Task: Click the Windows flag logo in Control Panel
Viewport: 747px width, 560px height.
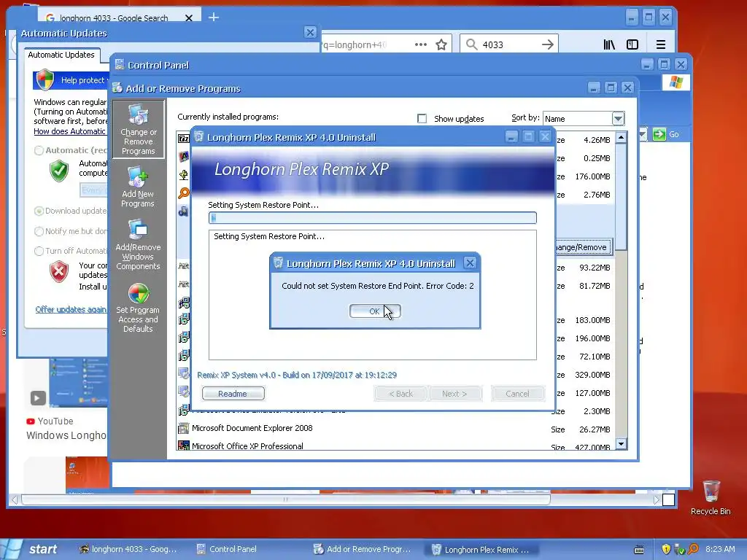Action: [x=676, y=82]
